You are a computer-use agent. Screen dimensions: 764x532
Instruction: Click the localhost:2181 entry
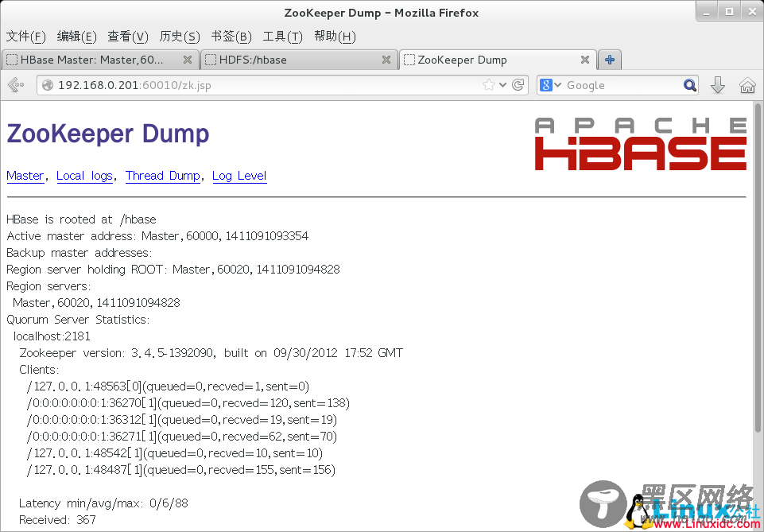point(52,336)
